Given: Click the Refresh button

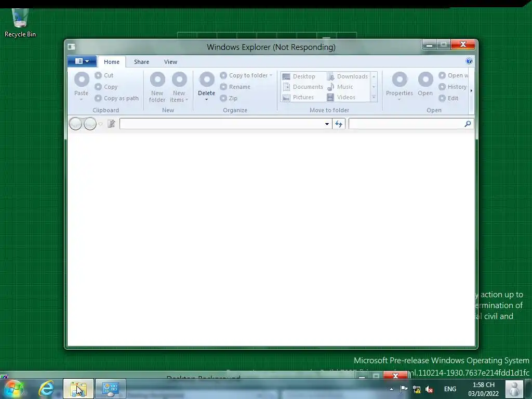Looking at the screenshot, I should coord(339,124).
